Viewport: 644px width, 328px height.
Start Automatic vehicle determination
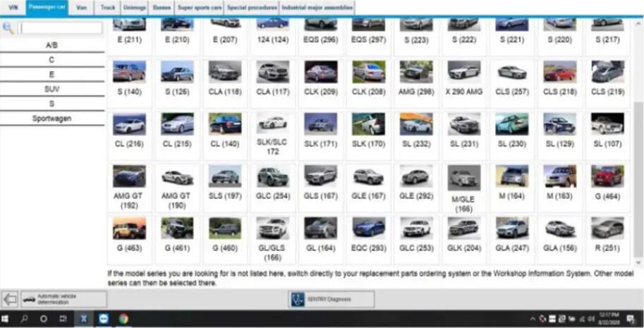(63, 299)
